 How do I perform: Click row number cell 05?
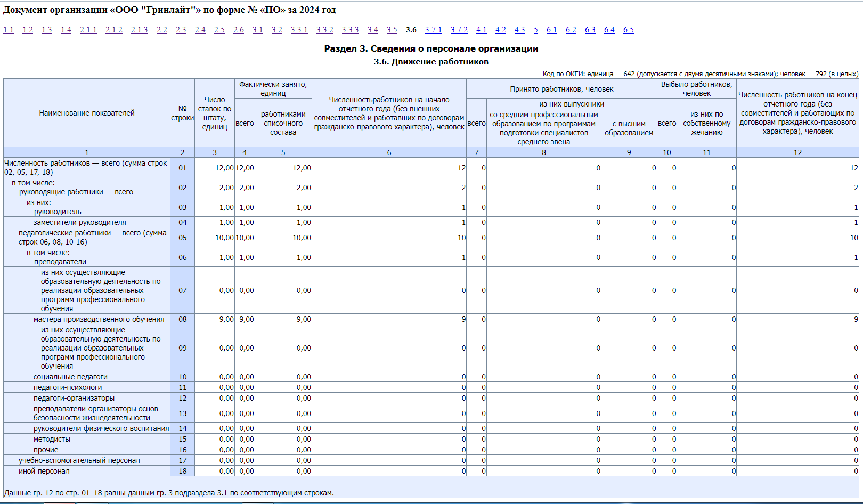tap(183, 238)
